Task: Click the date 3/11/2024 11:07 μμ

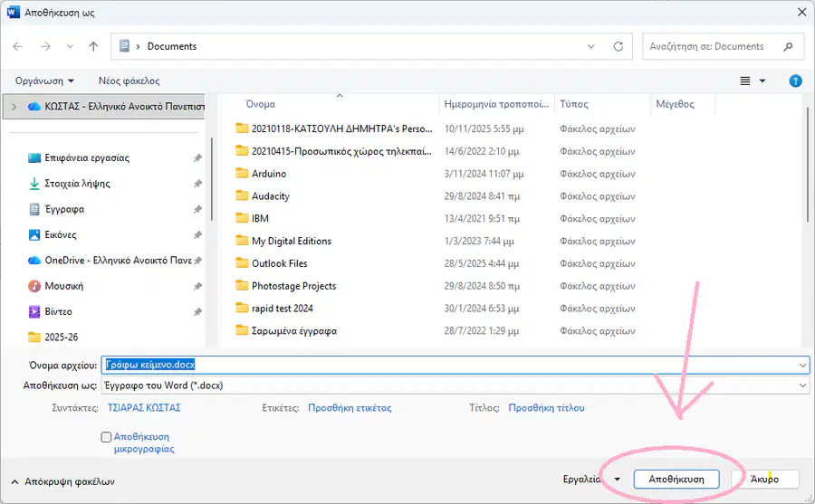Action: click(x=484, y=174)
